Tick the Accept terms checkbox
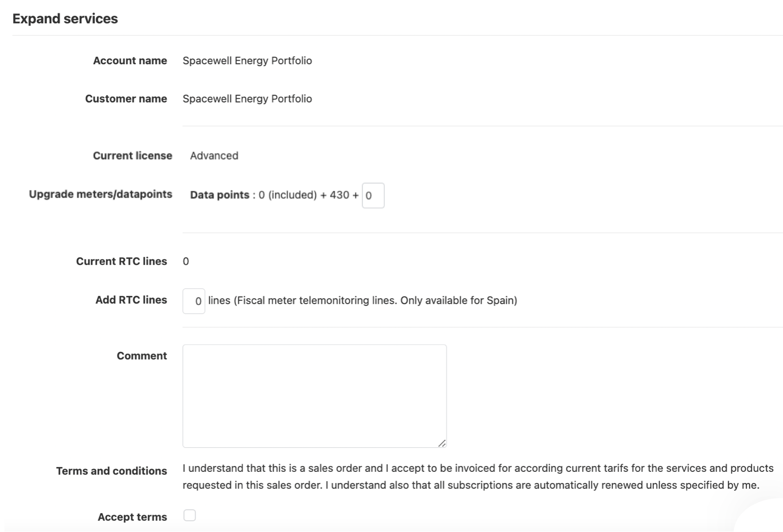The width and height of the screenshot is (783, 532). 189,515
